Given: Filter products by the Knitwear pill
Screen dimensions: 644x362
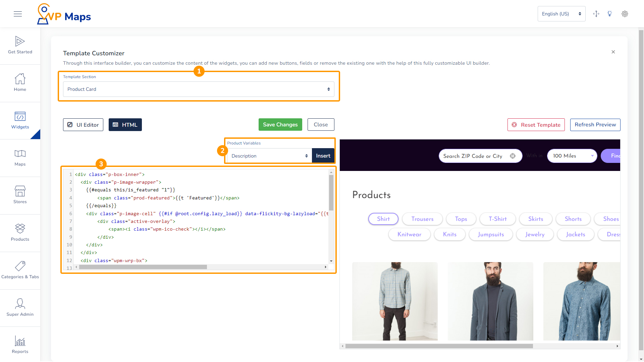Looking at the screenshot, I should (x=409, y=234).
